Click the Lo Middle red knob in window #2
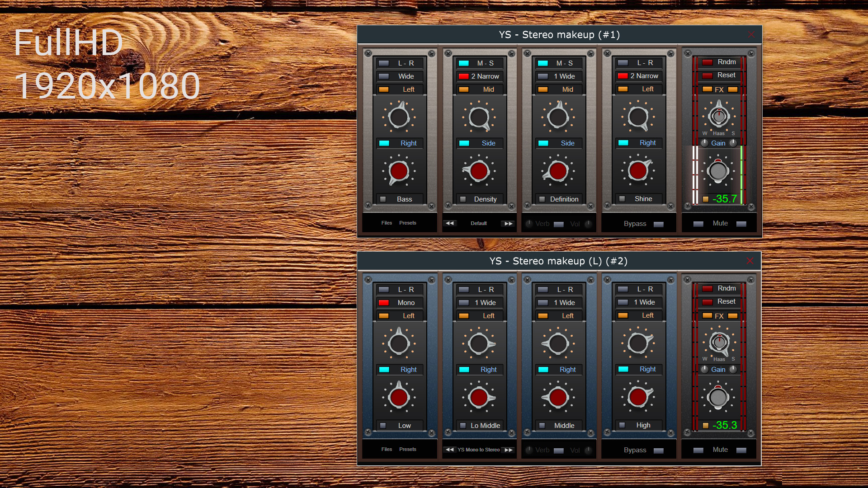This screenshot has height=488, width=868. coord(479,398)
